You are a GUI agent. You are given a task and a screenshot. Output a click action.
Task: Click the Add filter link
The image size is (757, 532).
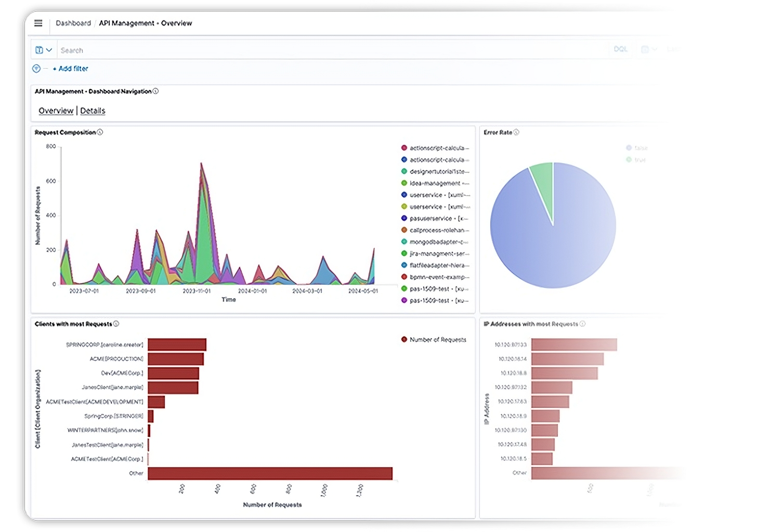coord(71,69)
